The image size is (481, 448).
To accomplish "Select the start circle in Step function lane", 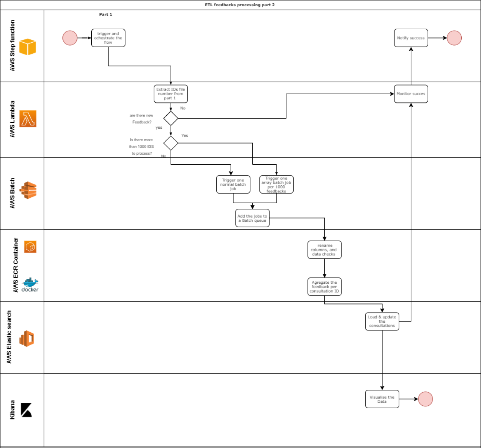I will click(70, 38).
